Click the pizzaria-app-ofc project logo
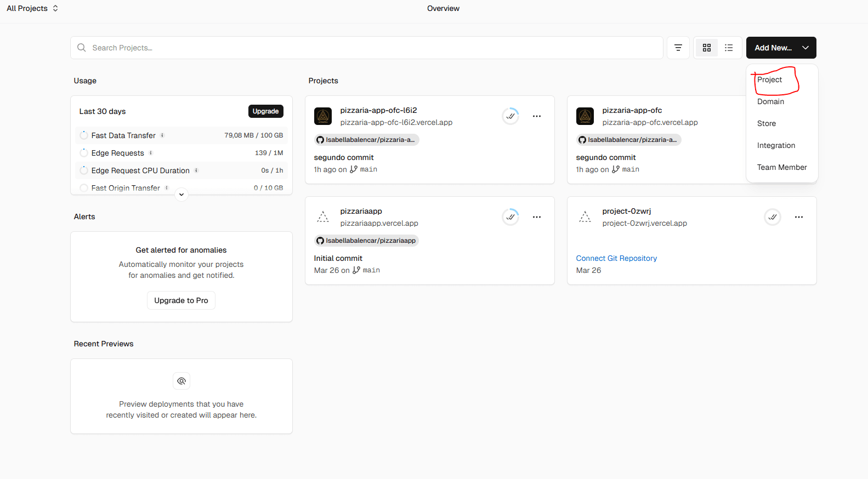 tap(585, 116)
